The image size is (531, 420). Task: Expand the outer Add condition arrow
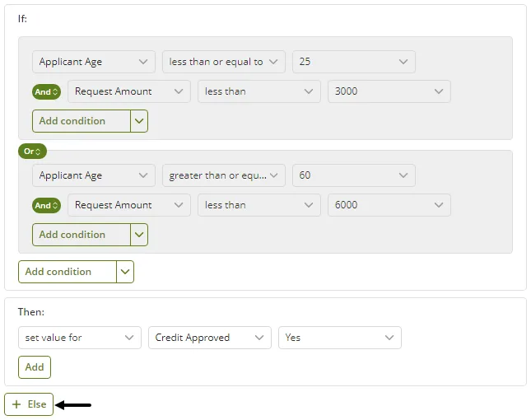(125, 272)
